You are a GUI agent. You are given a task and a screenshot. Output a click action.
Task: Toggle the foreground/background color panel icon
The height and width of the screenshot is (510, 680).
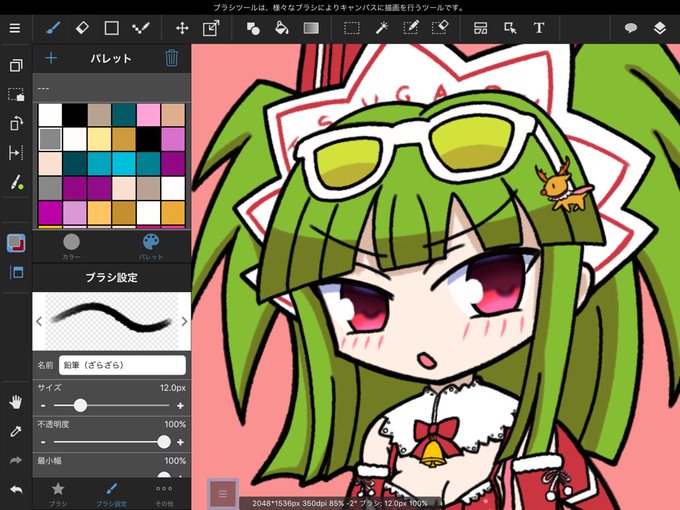16,243
